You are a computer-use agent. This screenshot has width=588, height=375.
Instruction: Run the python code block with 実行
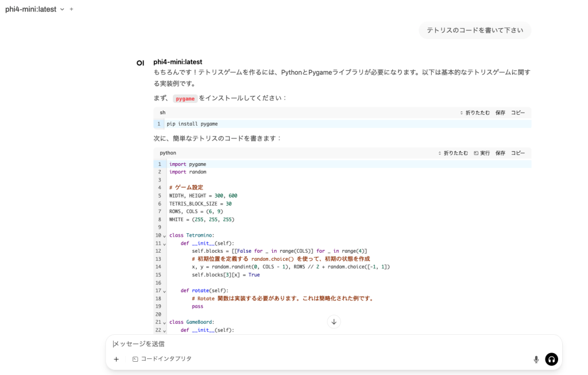482,153
